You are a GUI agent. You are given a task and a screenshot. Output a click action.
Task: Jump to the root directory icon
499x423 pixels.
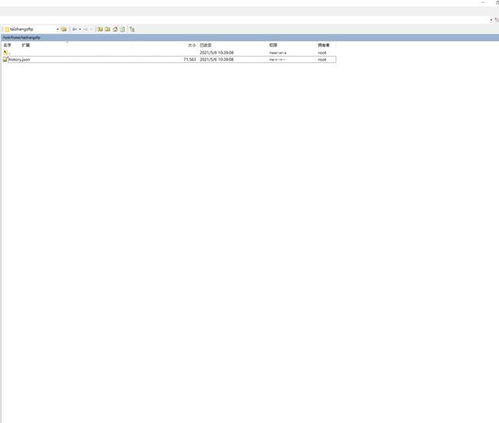pyautogui.click(x=108, y=29)
